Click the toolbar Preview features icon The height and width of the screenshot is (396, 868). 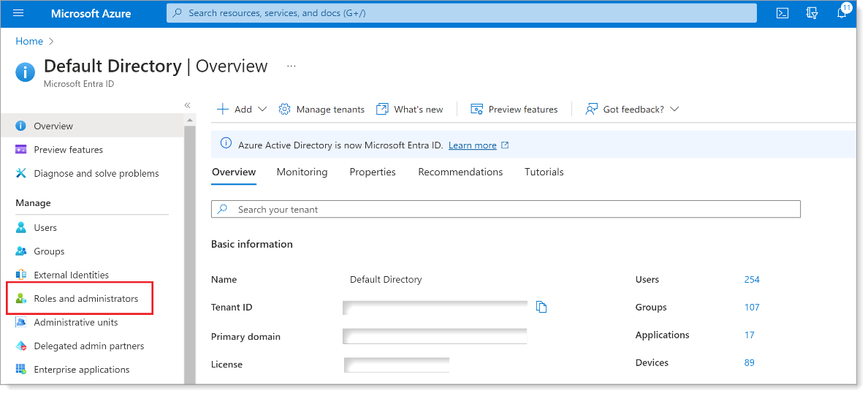tap(476, 109)
